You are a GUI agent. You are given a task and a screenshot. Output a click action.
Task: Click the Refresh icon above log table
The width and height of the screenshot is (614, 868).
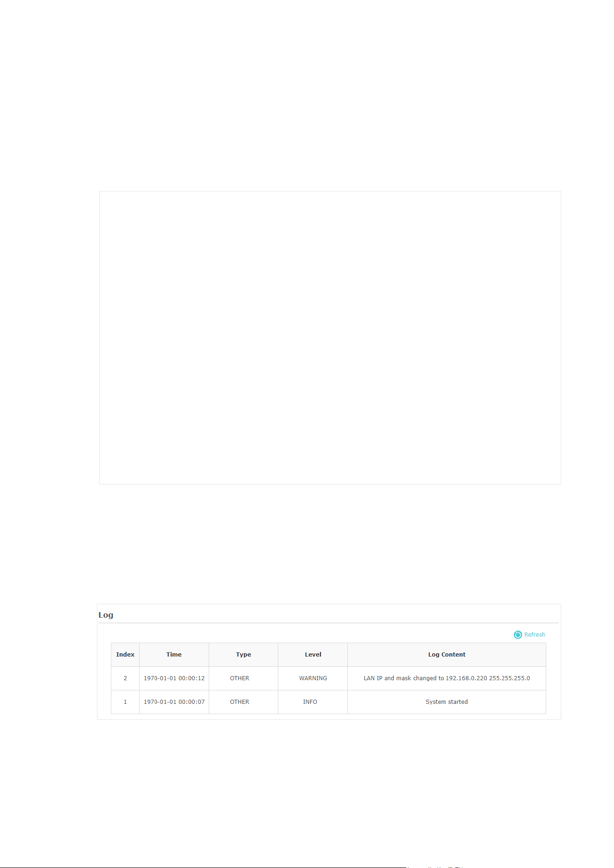[518, 635]
